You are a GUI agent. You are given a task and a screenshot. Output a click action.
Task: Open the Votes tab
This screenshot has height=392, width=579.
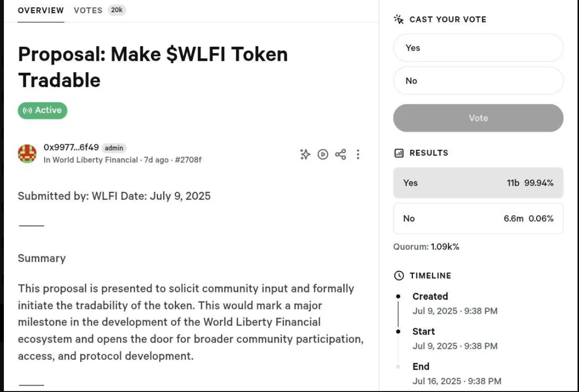pos(88,10)
